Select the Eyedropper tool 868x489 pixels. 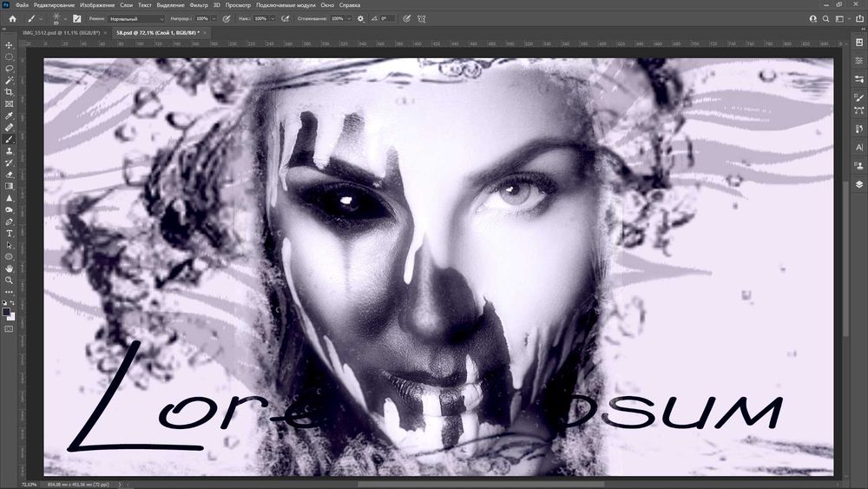(9, 116)
